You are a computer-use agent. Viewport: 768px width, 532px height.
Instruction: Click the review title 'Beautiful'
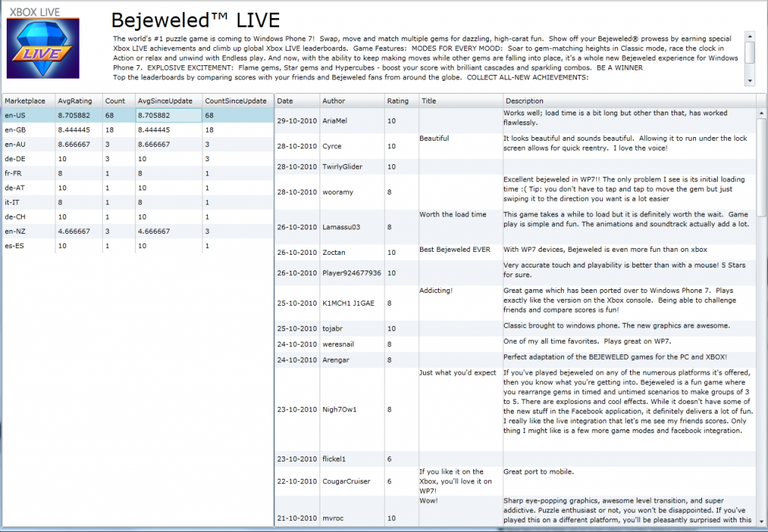434,139
